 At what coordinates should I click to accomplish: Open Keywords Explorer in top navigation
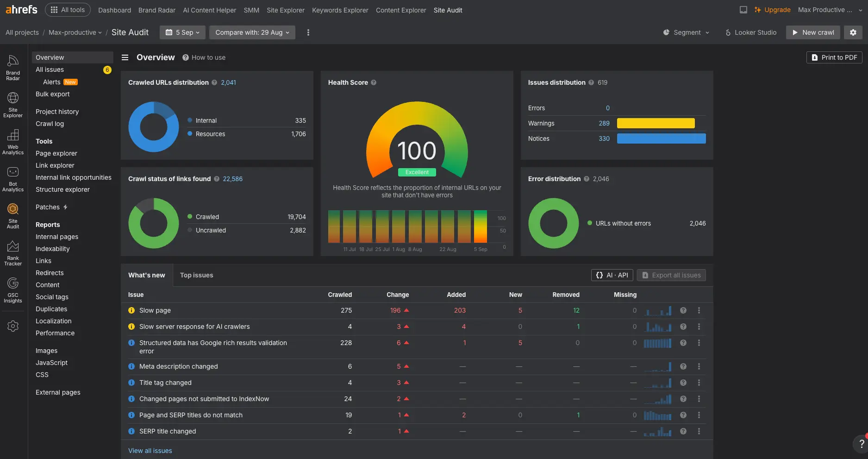pos(340,10)
